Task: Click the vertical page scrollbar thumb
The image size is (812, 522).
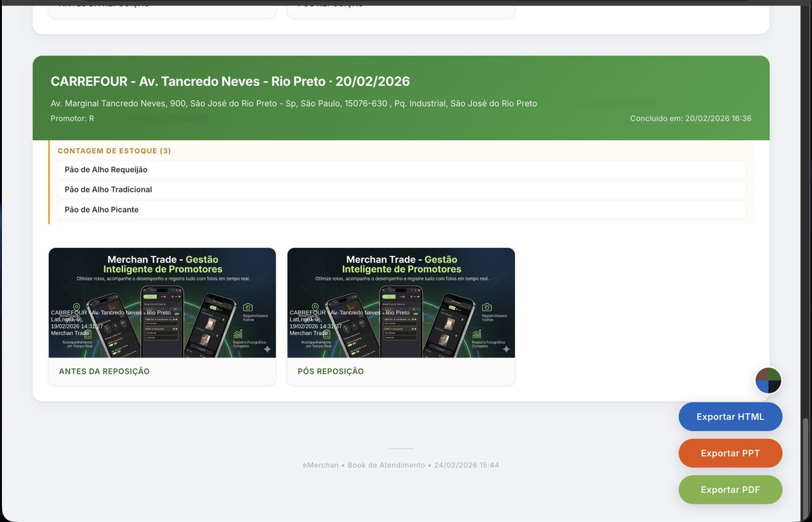Action: tap(805, 467)
